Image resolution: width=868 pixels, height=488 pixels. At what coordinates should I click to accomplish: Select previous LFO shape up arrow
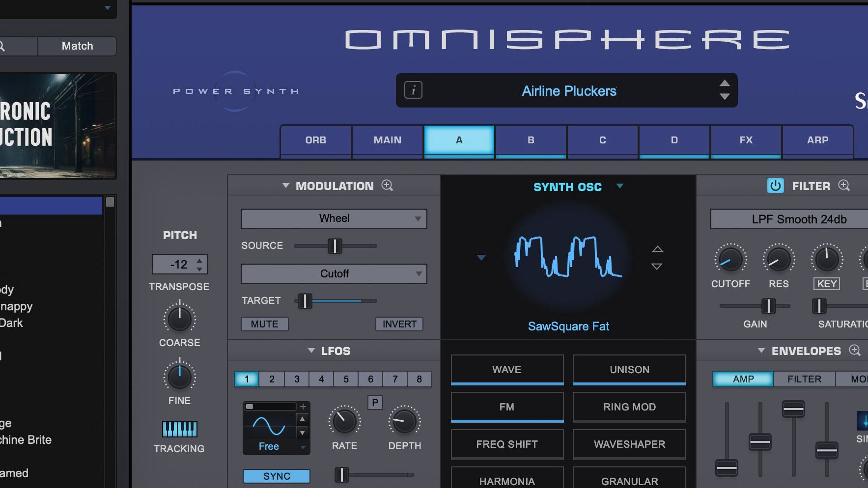[303, 419]
